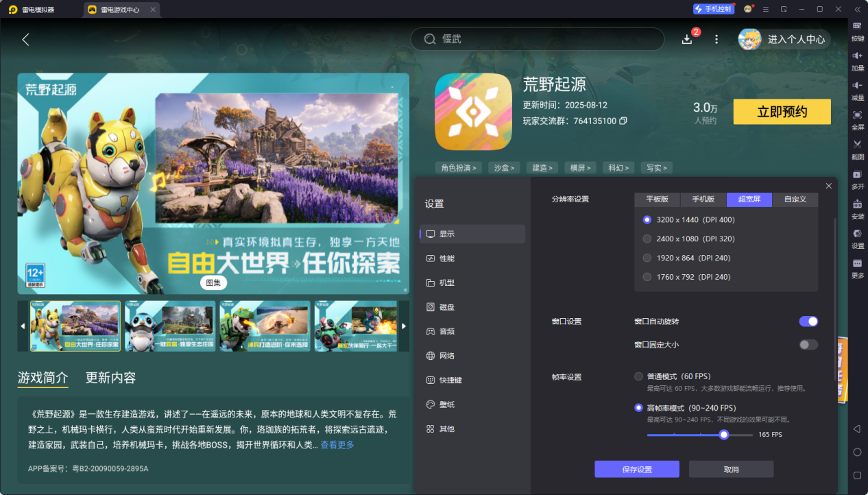Copy the player group number 764135100
The image size is (868, 495).
click(623, 121)
